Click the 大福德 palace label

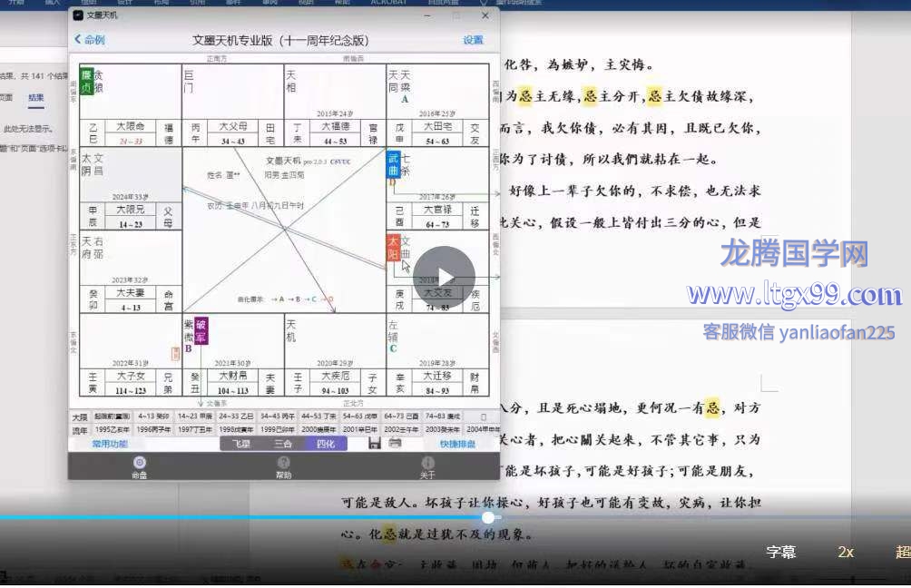pos(335,126)
